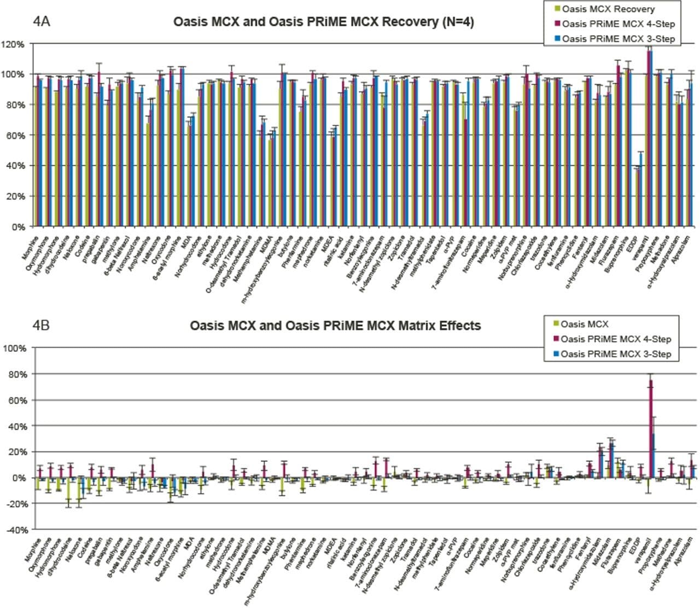The image size is (700, 608).
Task: Click the blue 3-Step swatch in the 4B legend
Action: coord(555,354)
